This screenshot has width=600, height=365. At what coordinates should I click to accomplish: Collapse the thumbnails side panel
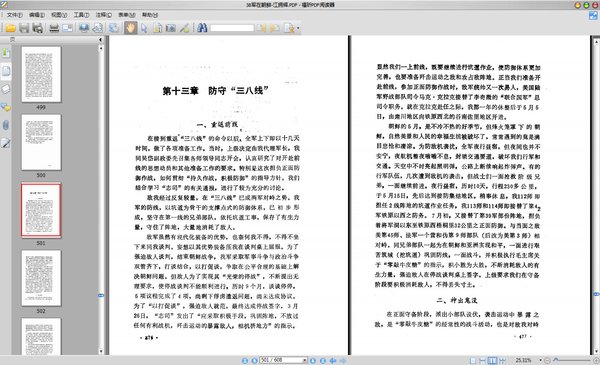[x=100, y=39]
